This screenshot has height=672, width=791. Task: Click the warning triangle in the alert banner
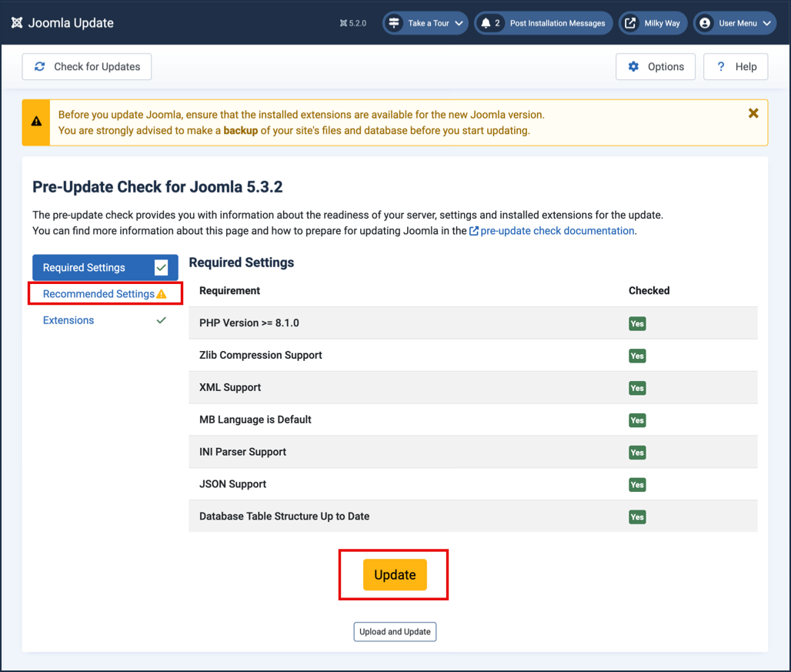(x=35, y=121)
